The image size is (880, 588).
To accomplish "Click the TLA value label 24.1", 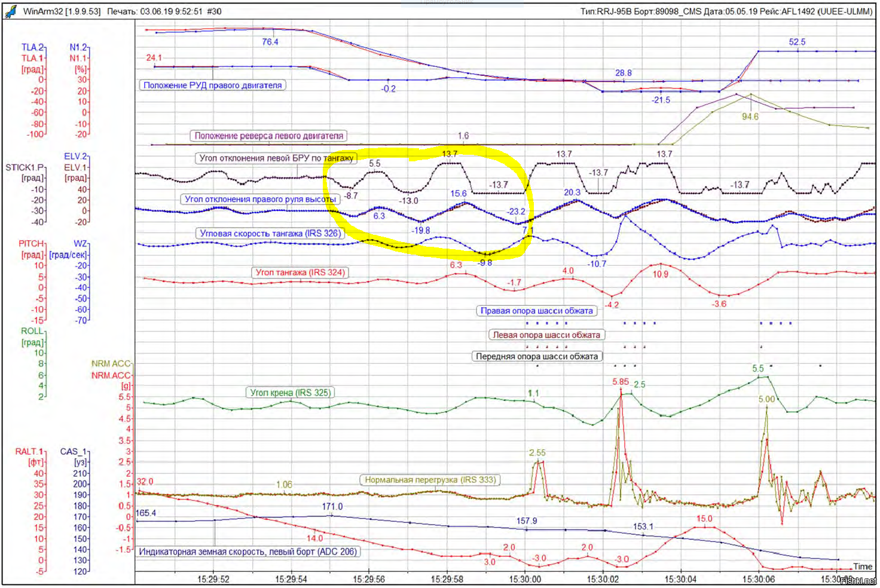I will tap(154, 58).
